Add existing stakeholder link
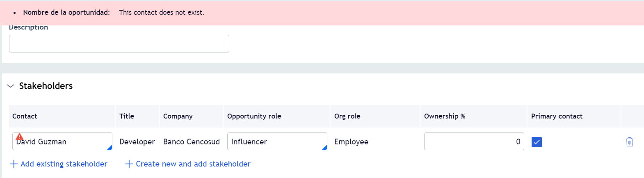 64,164
